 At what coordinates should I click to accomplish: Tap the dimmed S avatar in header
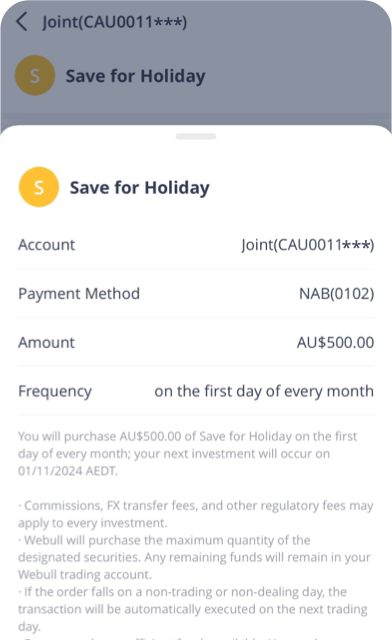point(35,76)
